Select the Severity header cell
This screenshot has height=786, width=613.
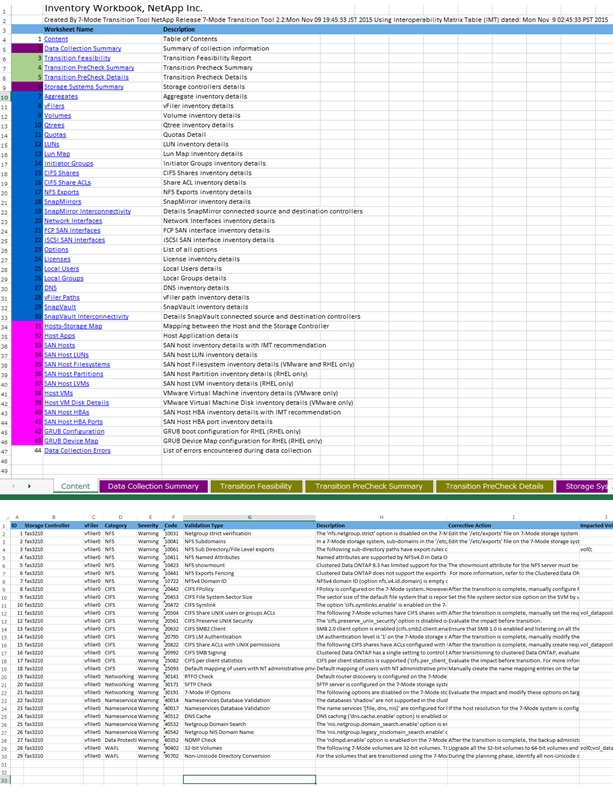(x=149, y=525)
